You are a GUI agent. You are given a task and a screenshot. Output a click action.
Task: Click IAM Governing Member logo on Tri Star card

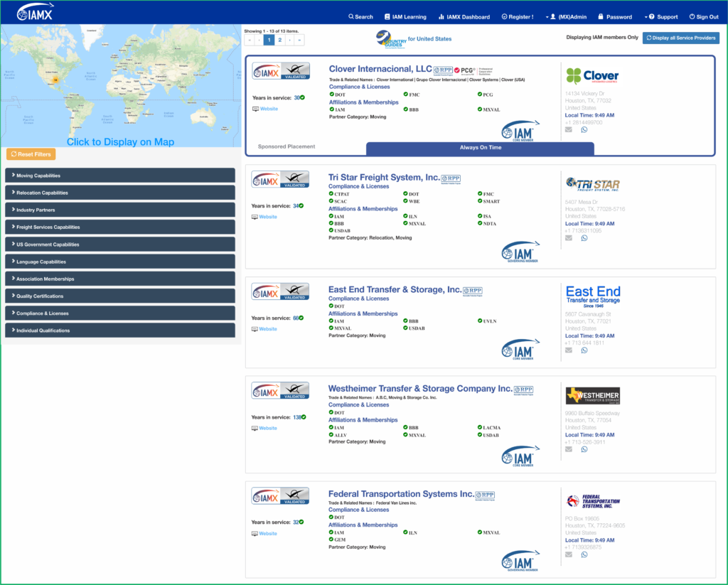(520, 252)
